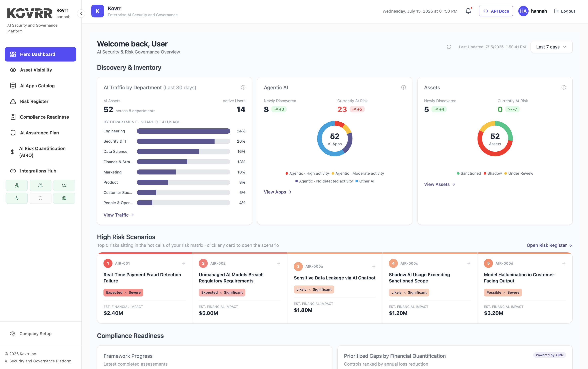Click the globe integration tile
Image resolution: width=588 pixels, height=369 pixels.
pyautogui.click(x=64, y=198)
